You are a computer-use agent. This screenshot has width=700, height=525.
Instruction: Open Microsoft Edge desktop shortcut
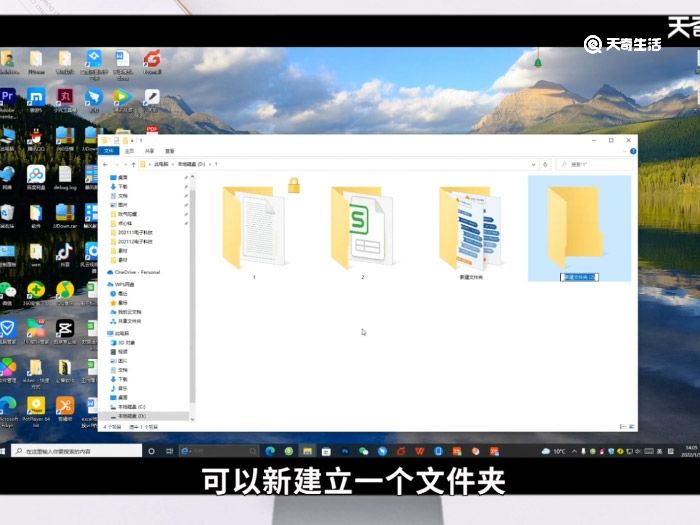click(8, 412)
